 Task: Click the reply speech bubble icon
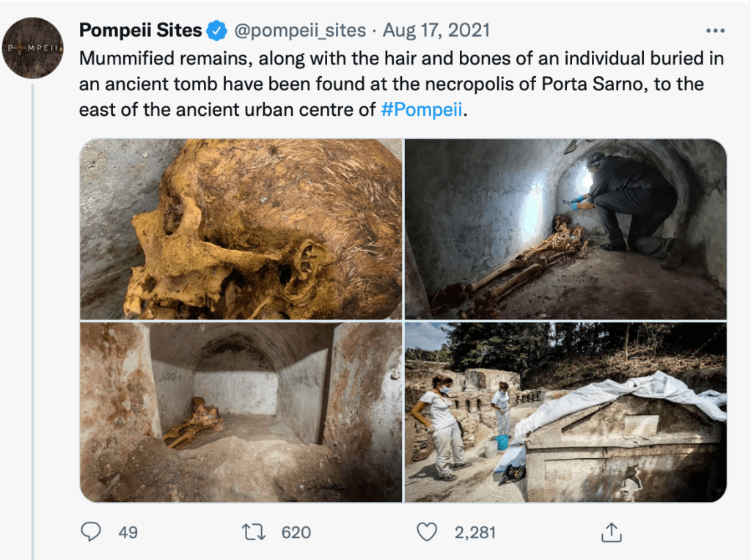pos(91,532)
